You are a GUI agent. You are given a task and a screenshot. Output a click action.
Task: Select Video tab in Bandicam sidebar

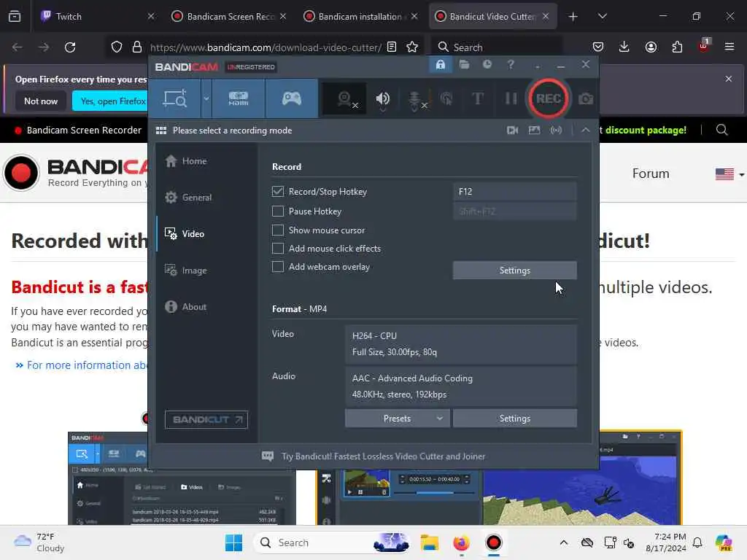(206, 234)
